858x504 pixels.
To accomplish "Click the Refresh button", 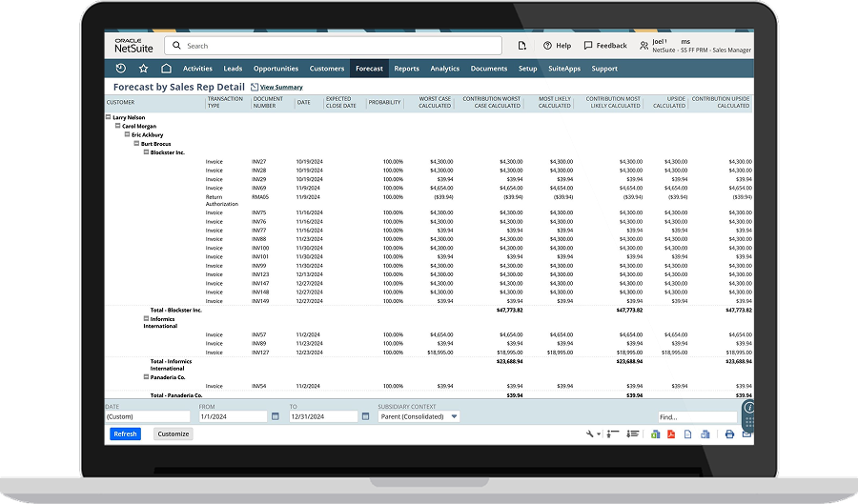I will [x=125, y=434].
